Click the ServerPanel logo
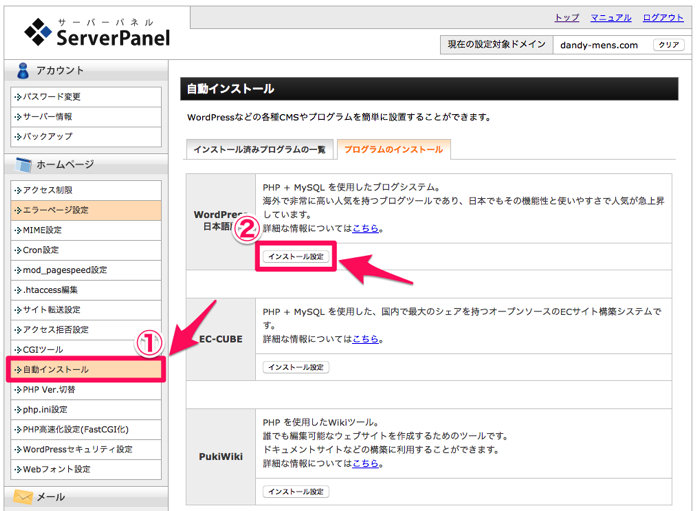The image size is (700, 511). click(97, 32)
